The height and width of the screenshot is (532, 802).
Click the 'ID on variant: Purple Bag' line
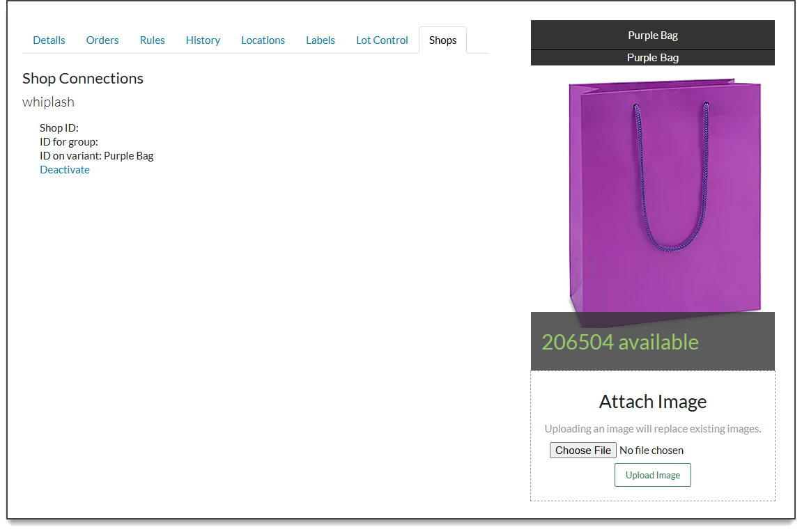pyautogui.click(x=96, y=156)
